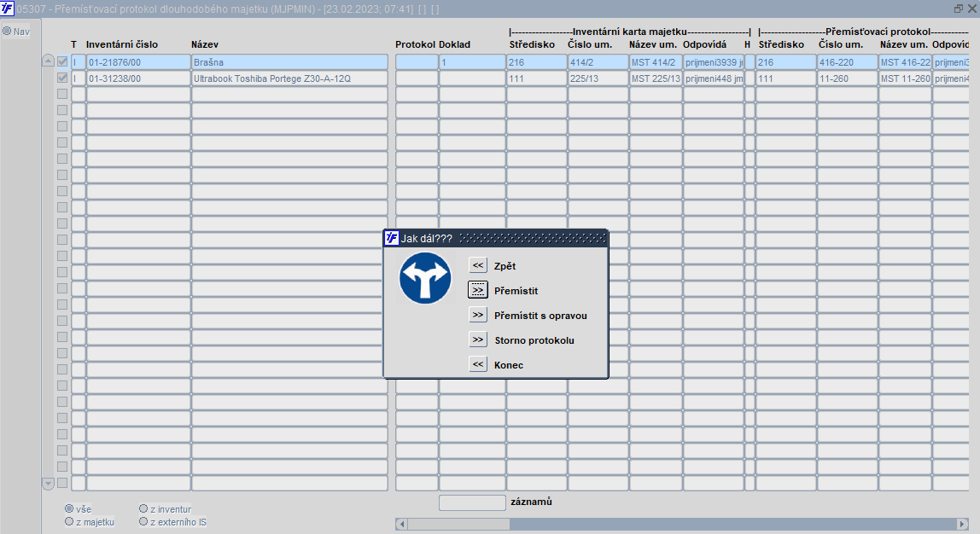Select the vše radio button
Screen dimensions: 980x534
pos(69,508)
